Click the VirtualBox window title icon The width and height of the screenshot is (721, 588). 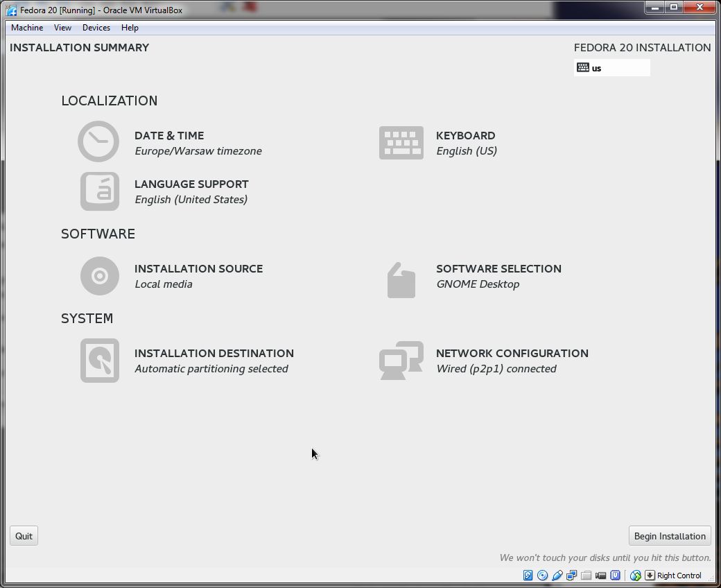(x=12, y=10)
